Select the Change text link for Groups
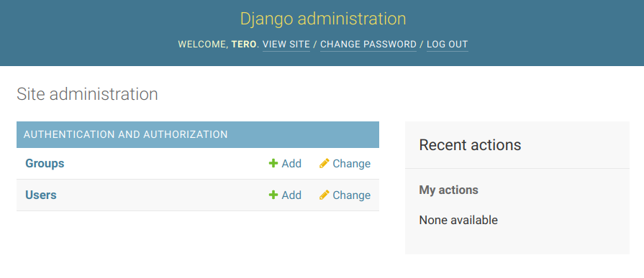The width and height of the screenshot is (644, 278). click(x=352, y=164)
